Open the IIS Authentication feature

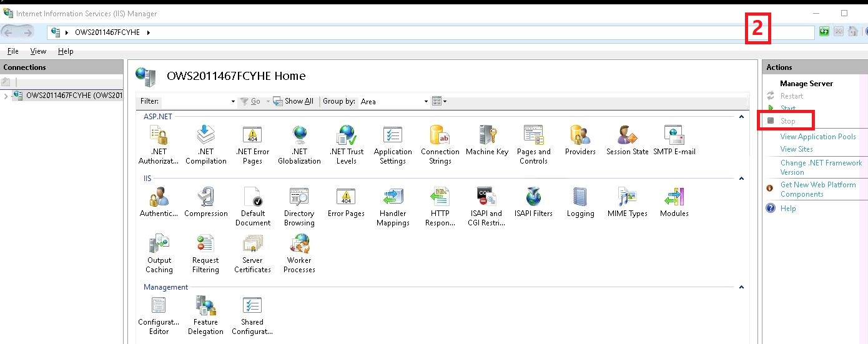coord(159,202)
